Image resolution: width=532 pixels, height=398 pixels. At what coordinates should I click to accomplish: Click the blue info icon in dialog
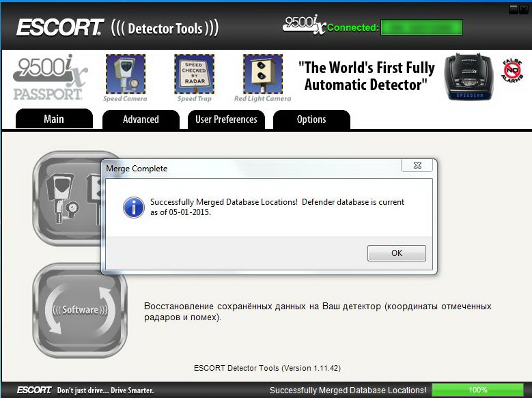coord(134,208)
